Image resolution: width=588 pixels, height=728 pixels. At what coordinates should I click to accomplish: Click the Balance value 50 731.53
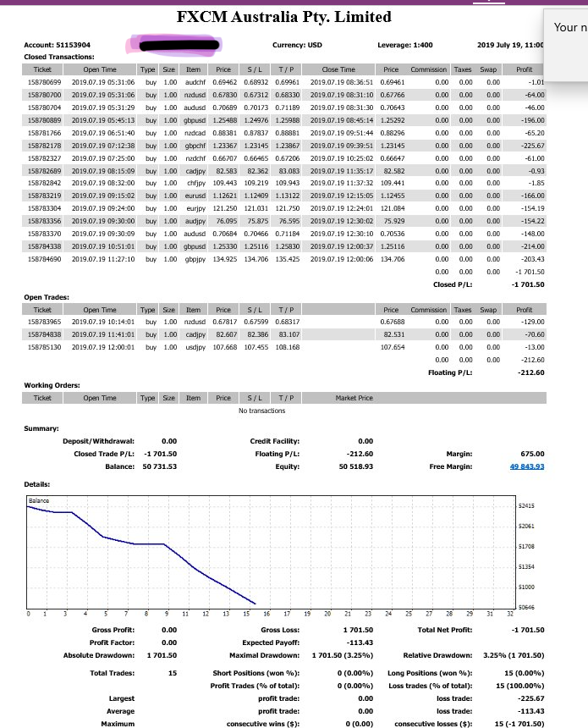tap(160, 466)
